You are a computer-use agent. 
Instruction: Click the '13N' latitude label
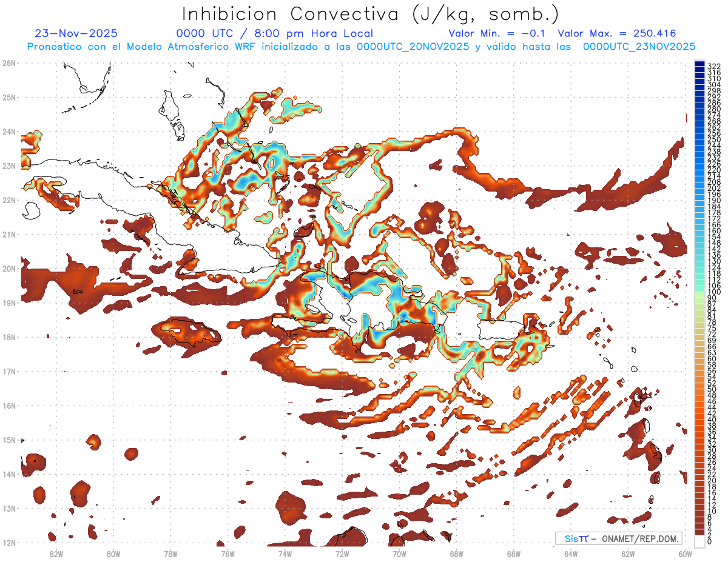click(9, 508)
